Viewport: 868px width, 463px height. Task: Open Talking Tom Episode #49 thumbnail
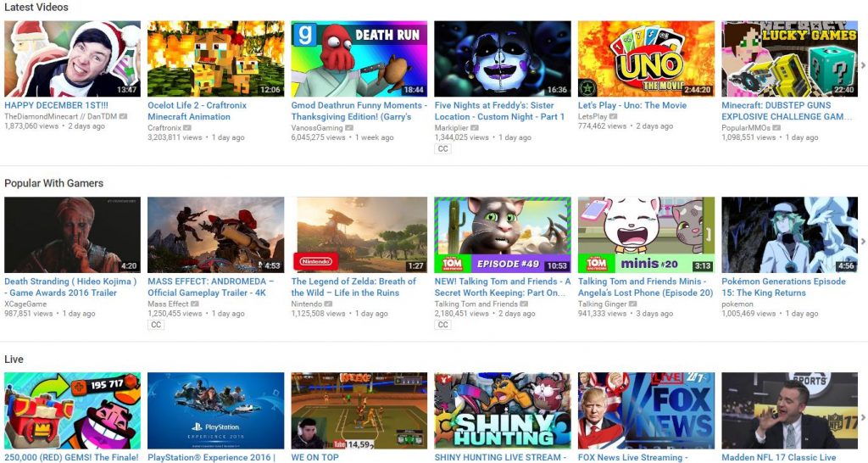click(503, 235)
